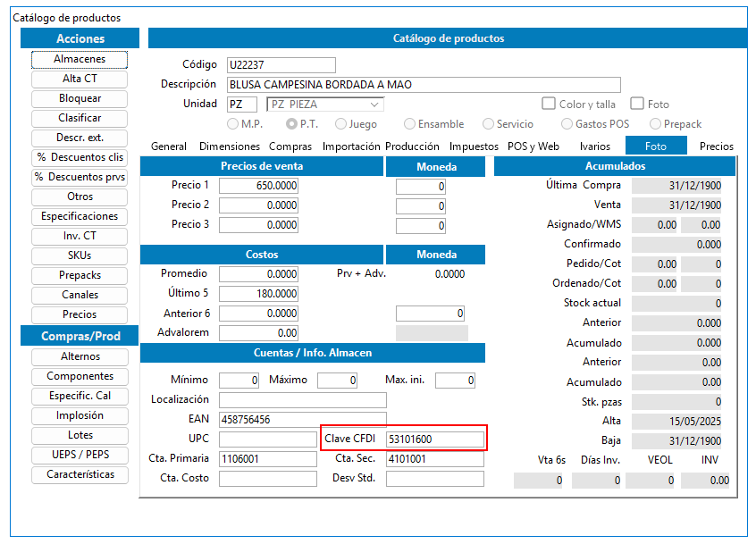Choose the M.P. radio button
Viewport: 756px width, 544px height.
[x=234, y=124]
